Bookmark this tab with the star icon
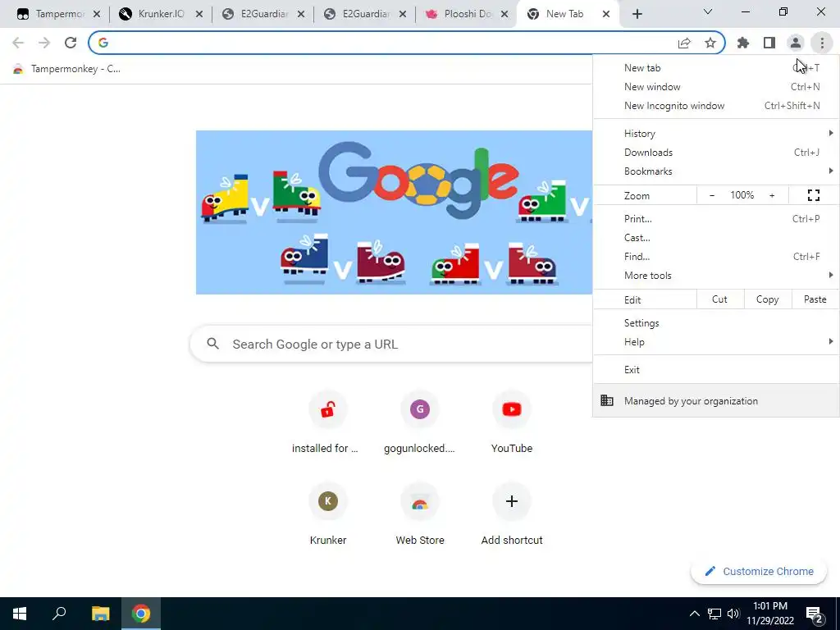This screenshot has width=840, height=630. coord(710,43)
